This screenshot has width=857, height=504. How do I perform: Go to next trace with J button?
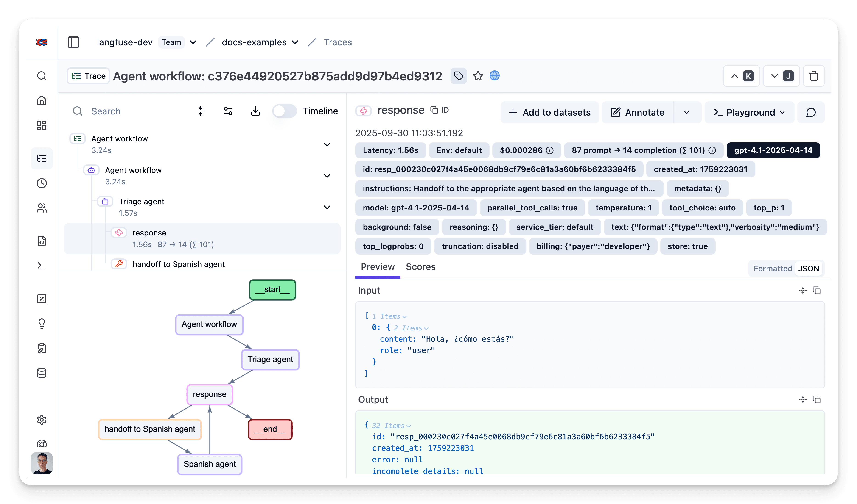tap(781, 76)
